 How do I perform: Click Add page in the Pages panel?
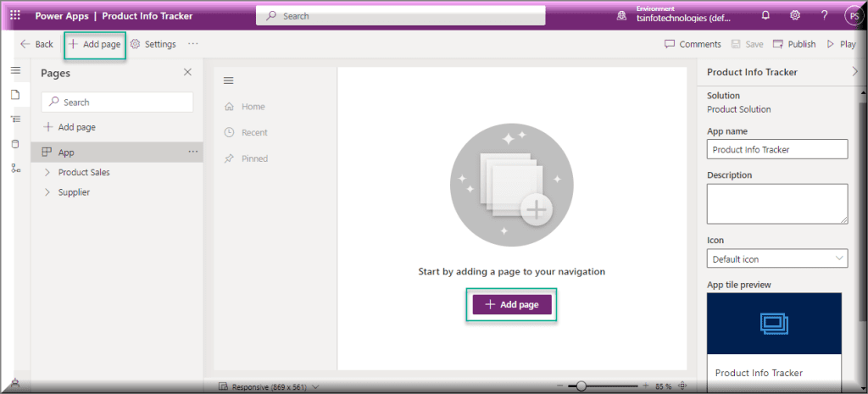point(70,127)
